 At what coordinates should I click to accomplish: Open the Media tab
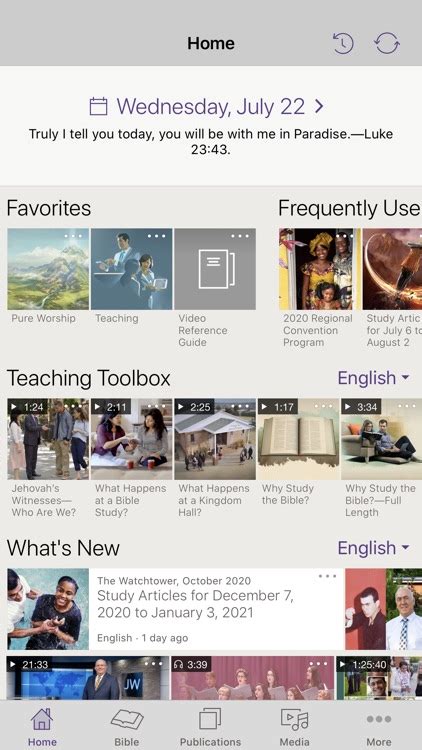tap(294, 727)
